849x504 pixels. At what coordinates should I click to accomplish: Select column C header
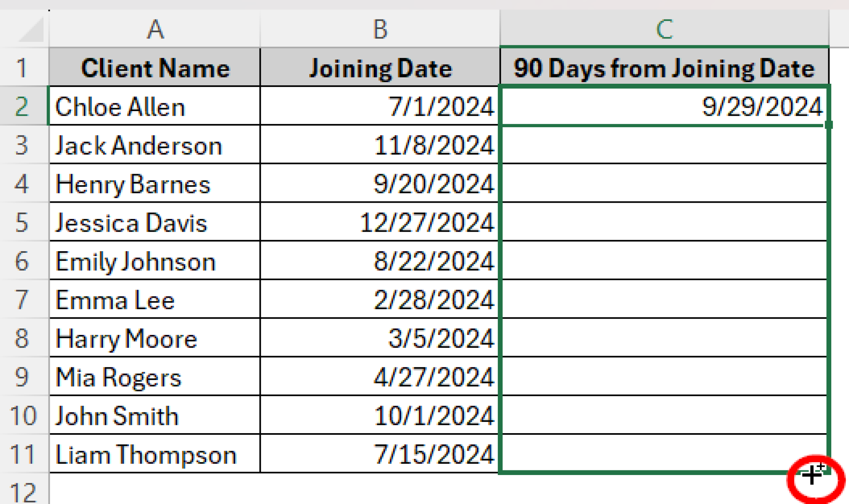(664, 29)
